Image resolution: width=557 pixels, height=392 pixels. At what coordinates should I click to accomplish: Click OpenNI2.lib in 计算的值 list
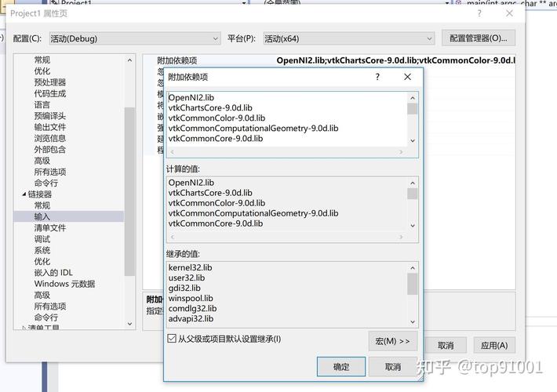pos(191,183)
